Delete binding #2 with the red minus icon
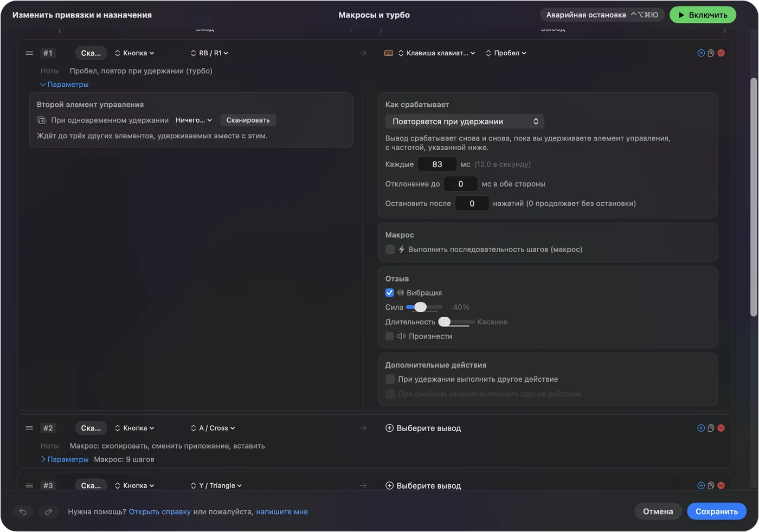 point(721,428)
